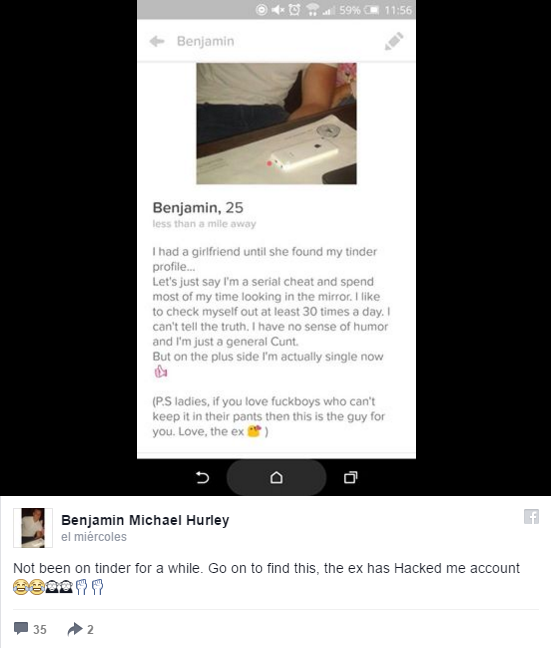This screenshot has width=551, height=648.
Task: Click the comments speech bubble icon
Action: pyautogui.click(x=21, y=628)
